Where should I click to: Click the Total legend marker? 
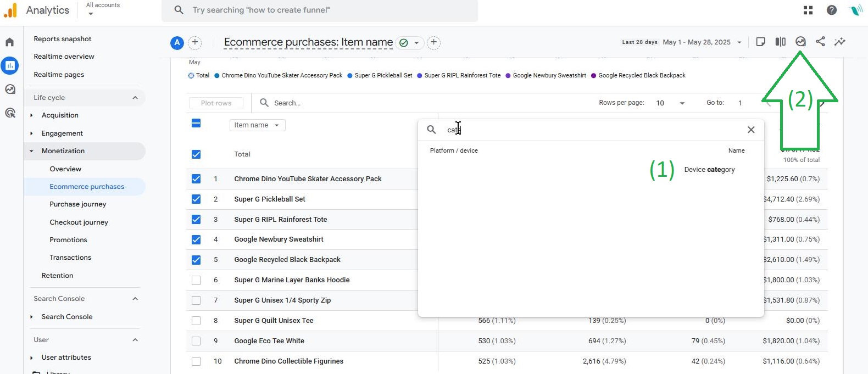[x=191, y=76]
